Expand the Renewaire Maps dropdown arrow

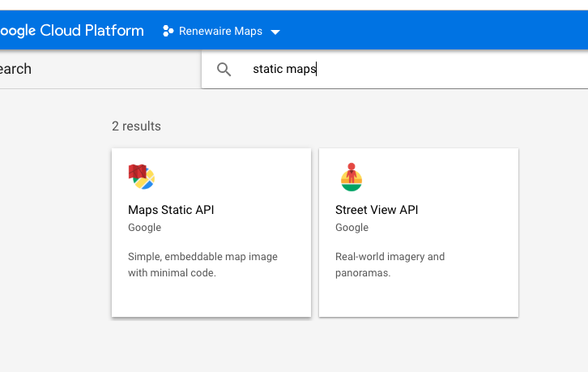point(275,32)
